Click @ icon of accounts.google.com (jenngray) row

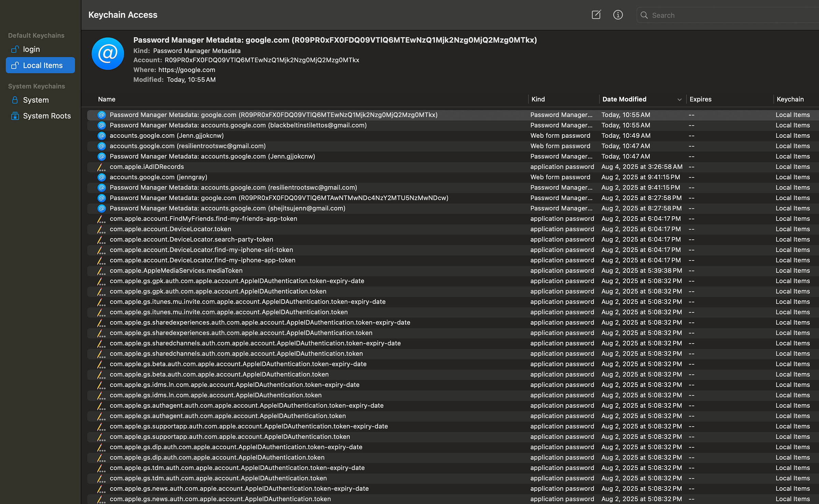(x=102, y=177)
